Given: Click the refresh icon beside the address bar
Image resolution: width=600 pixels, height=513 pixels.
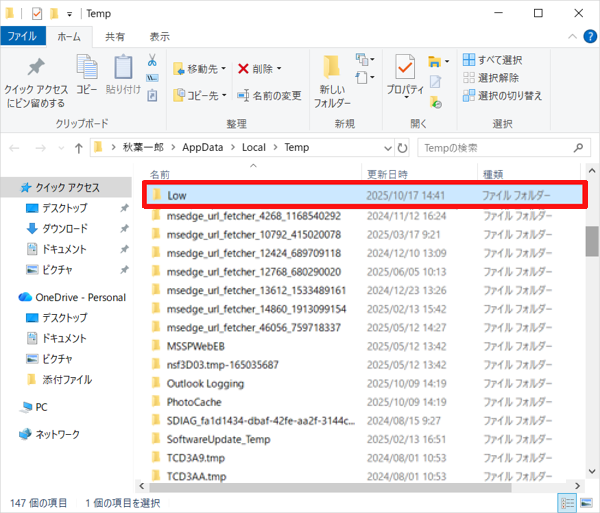Looking at the screenshot, I should pos(400,148).
